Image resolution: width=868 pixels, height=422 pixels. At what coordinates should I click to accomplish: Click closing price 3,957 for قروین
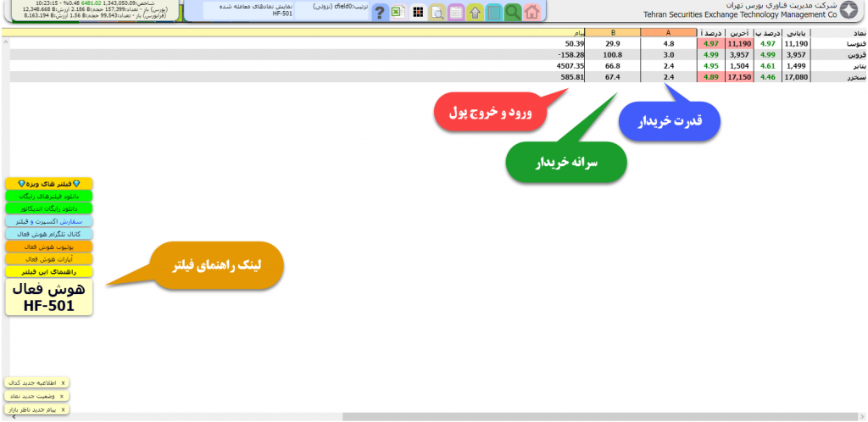coord(797,55)
